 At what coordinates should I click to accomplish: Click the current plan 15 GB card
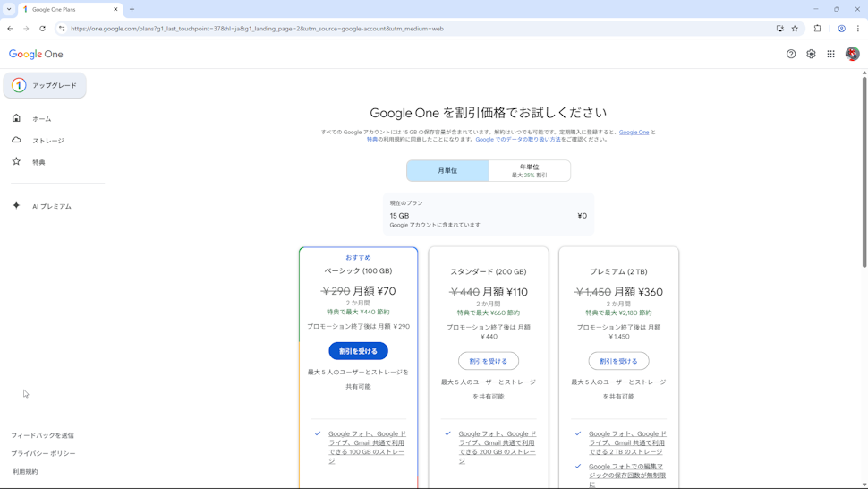pos(489,214)
